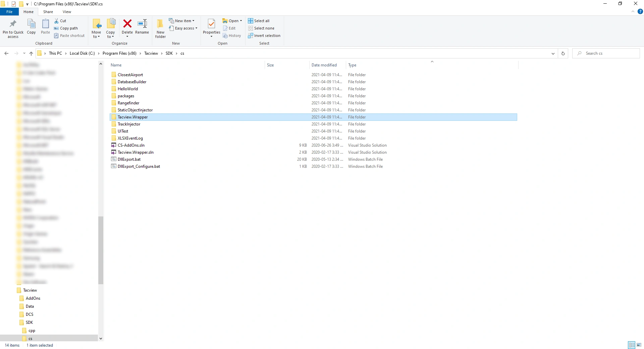Select the packages folder
The image size is (644, 349).
pos(126,96)
